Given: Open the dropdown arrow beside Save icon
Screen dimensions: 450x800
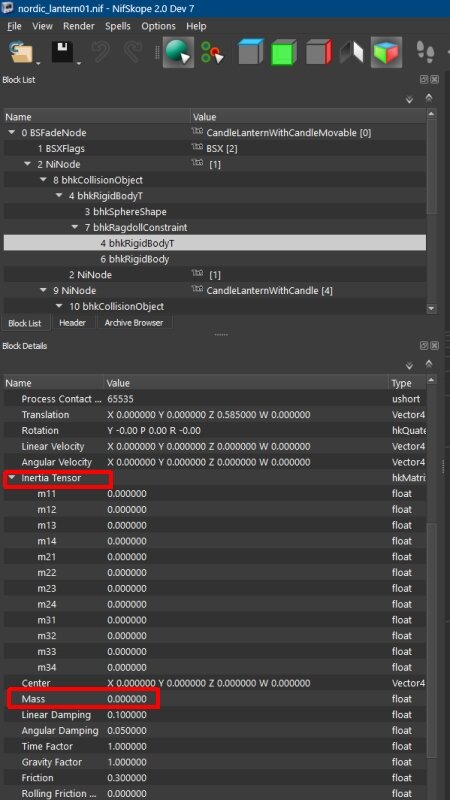Looking at the screenshot, I should coord(79,63).
